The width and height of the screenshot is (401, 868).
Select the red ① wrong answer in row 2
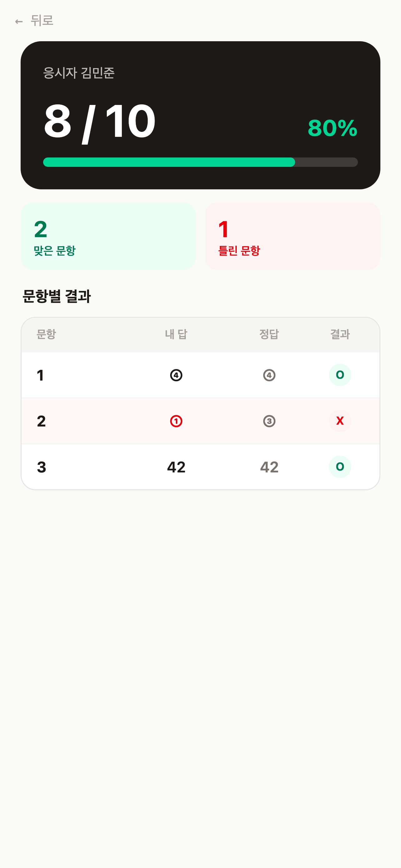coord(176,421)
